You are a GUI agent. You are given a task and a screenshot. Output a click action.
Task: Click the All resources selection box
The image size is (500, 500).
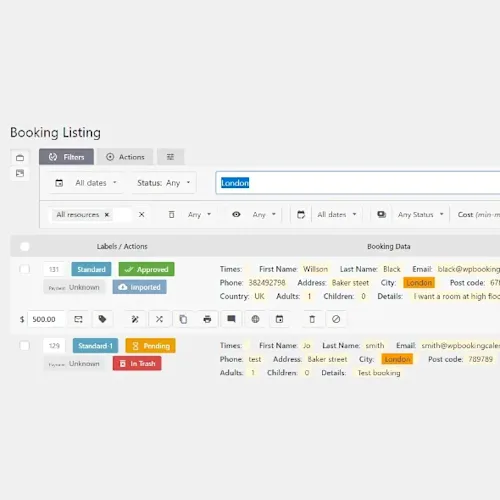(92, 215)
